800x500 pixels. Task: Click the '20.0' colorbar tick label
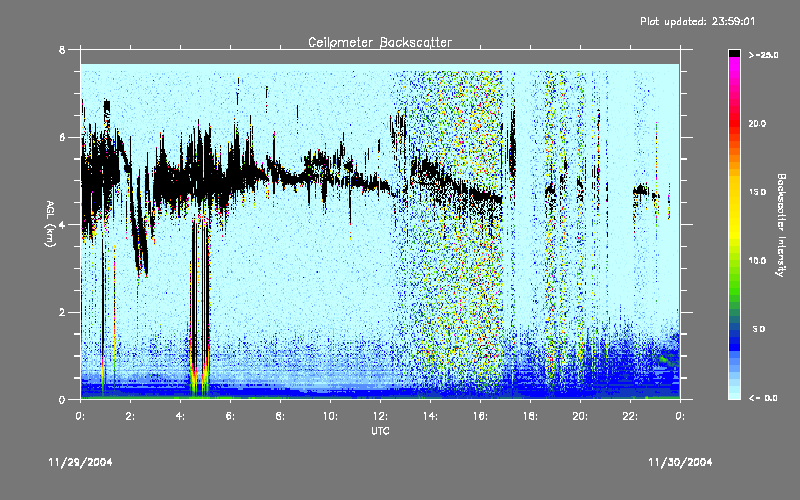click(757, 123)
